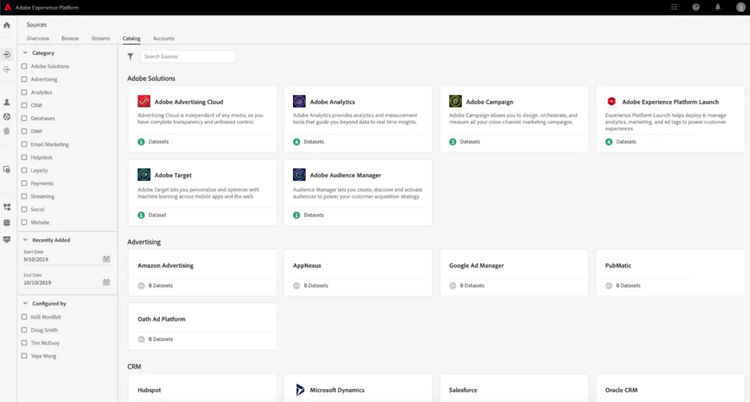Switch to the Browse tab

click(70, 38)
